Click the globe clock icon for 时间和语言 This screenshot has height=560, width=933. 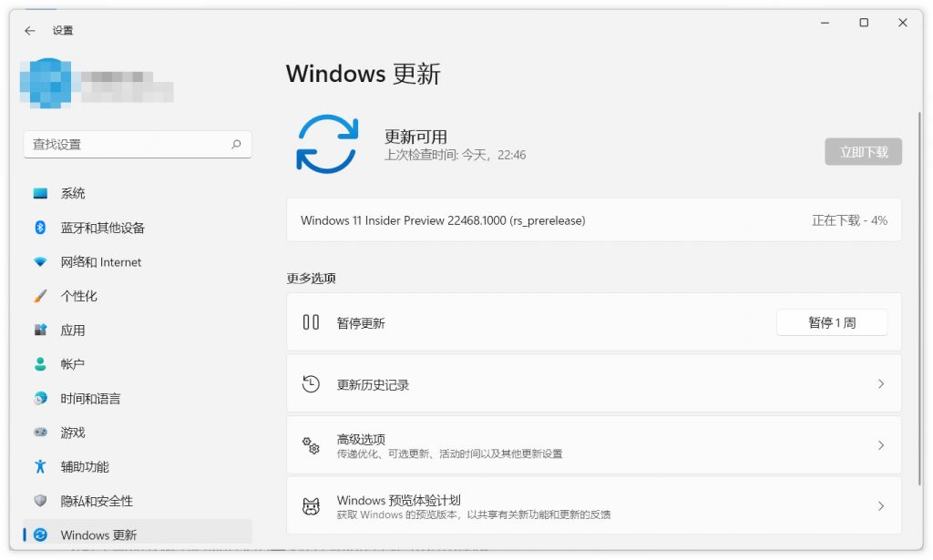(x=40, y=398)
